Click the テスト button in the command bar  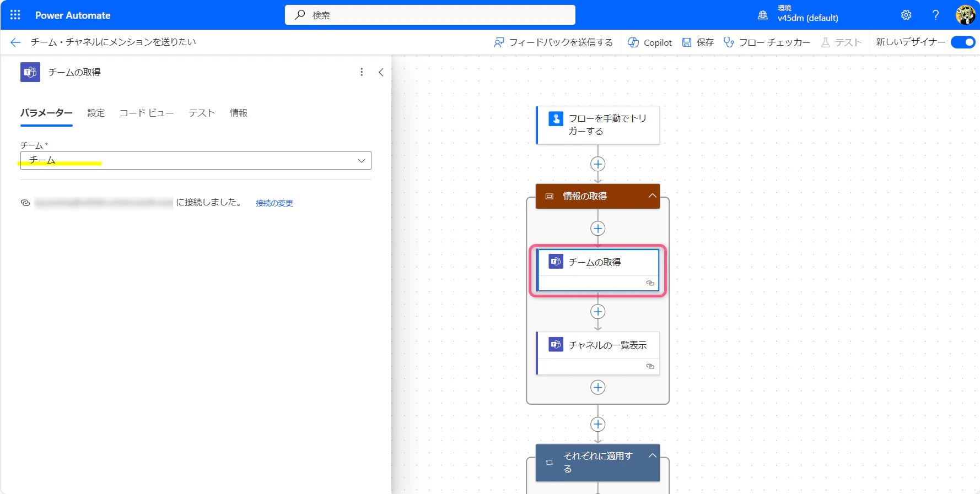click(841, 42)
